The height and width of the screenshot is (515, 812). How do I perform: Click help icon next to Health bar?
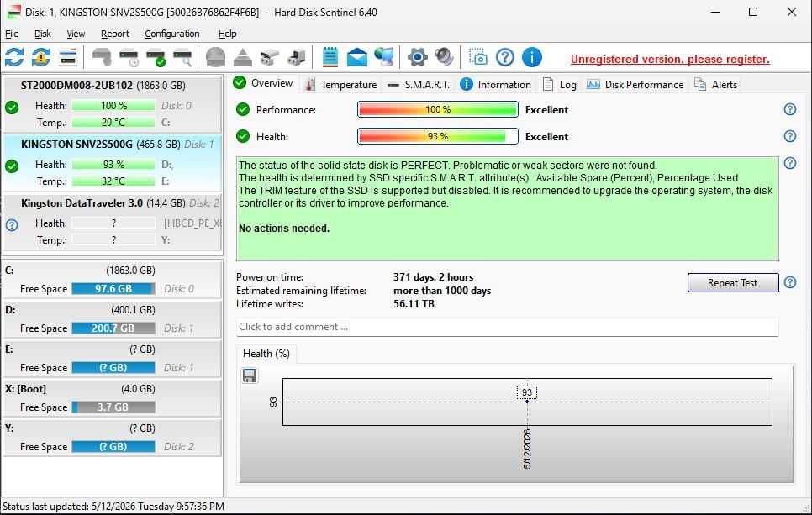point(790,136)
